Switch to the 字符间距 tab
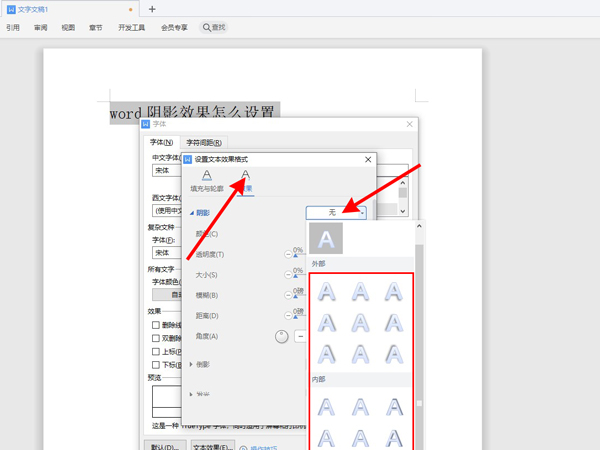This screenshot has width=600, height=450. pos(205,143)
